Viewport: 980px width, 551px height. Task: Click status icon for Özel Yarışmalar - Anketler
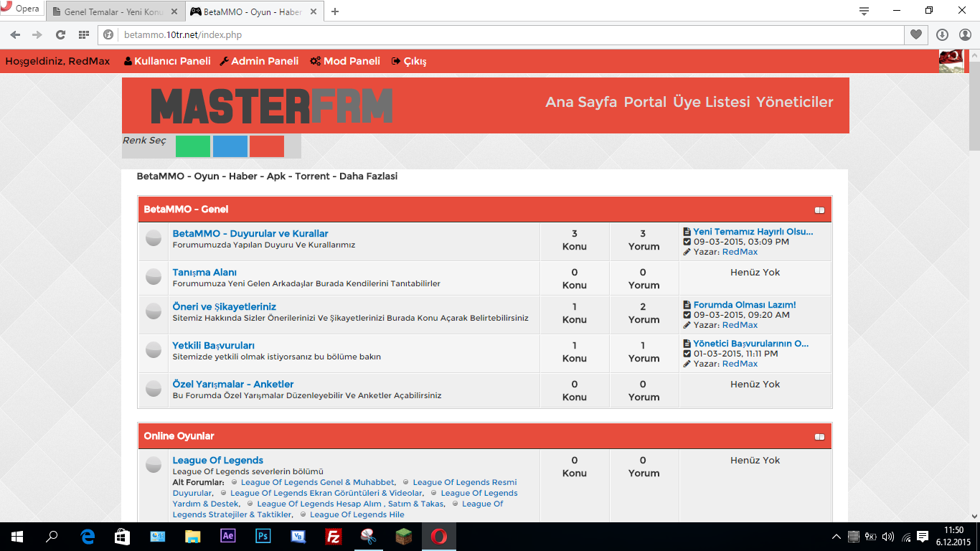coord(154,389)
